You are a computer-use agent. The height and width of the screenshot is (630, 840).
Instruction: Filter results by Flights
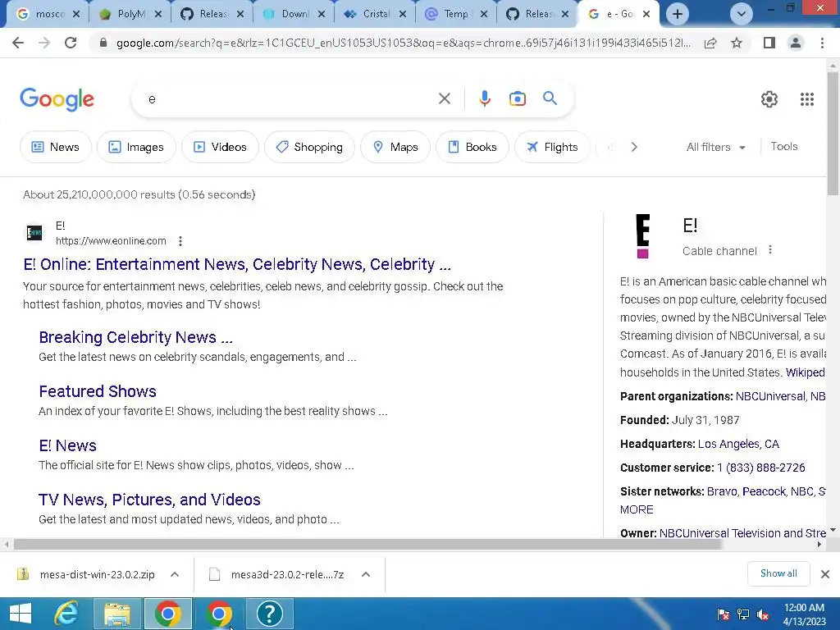pyautogui.click(x=552, y=147)
